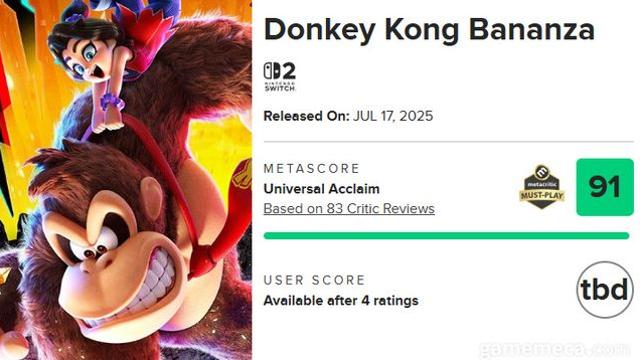This screenshot has width=640, height=360.
Task: Click the Nintendo Switch 2 platform icon
Action: [280, 76]
